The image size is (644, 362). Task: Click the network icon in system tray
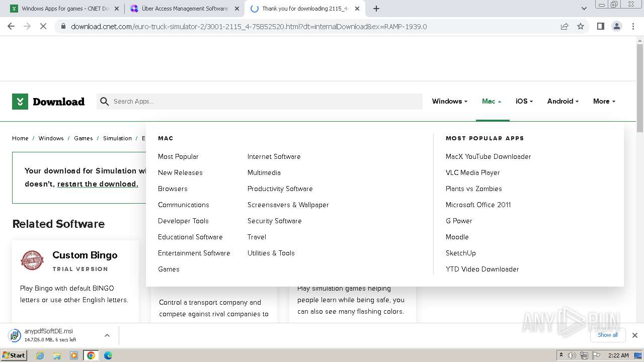(584, 355)
